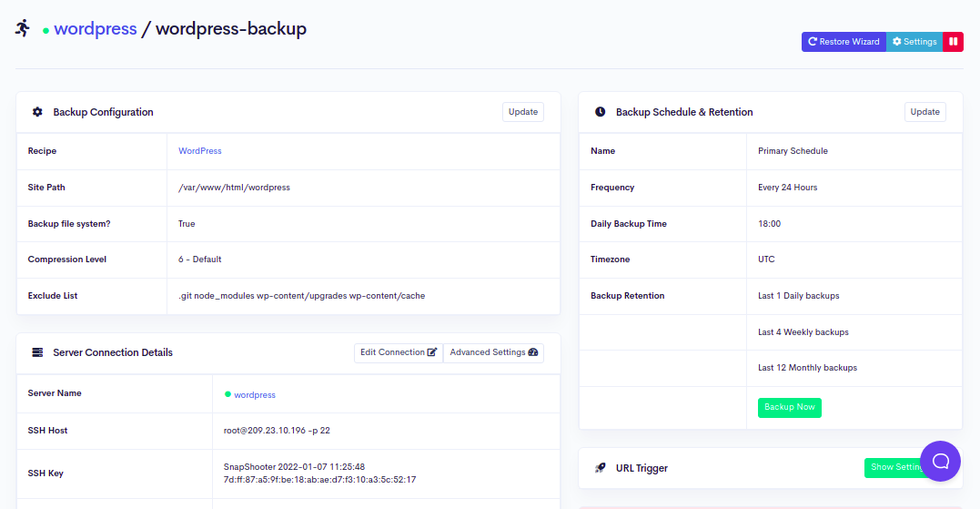Image resolution: width=980 pixels, height=509 pixels.
Task: Pause the backup job with the red button
Action: [953, 42]
